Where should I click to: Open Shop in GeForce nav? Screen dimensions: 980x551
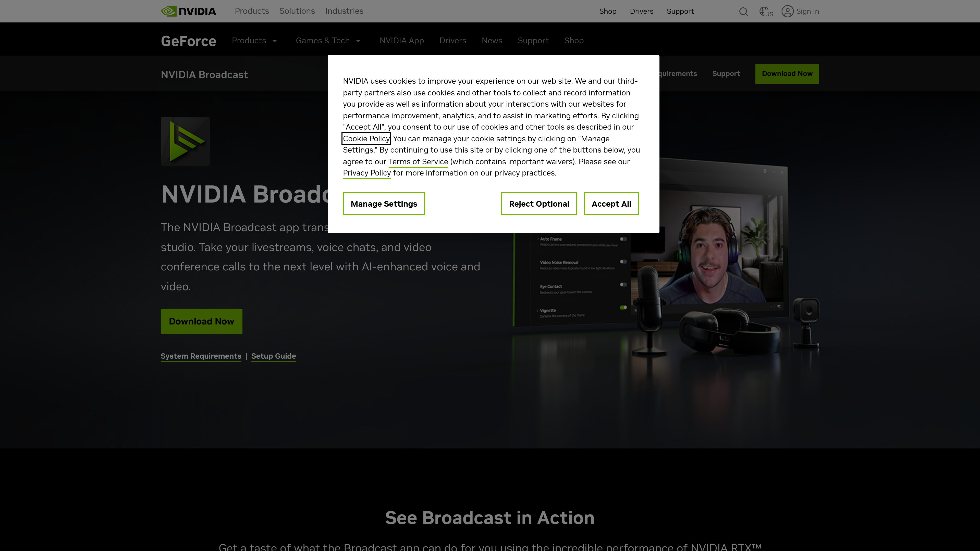click(574, 41)
